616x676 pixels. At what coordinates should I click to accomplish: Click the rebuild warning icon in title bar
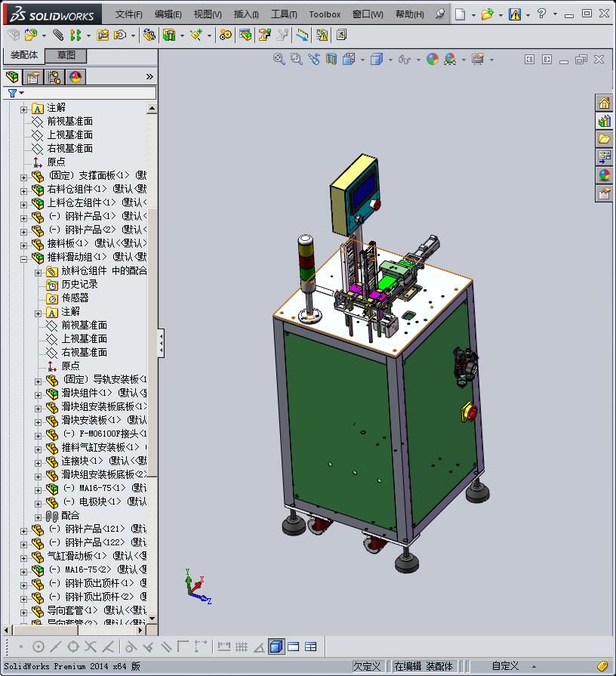(514, 14)
